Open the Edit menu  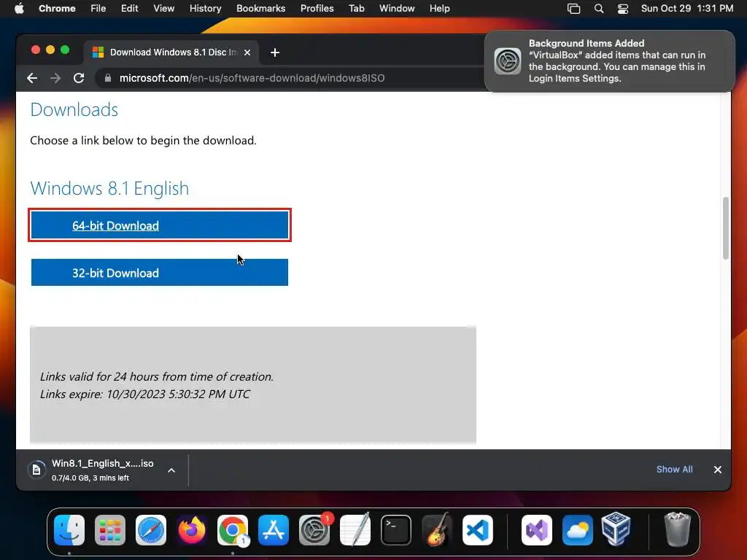129,9
